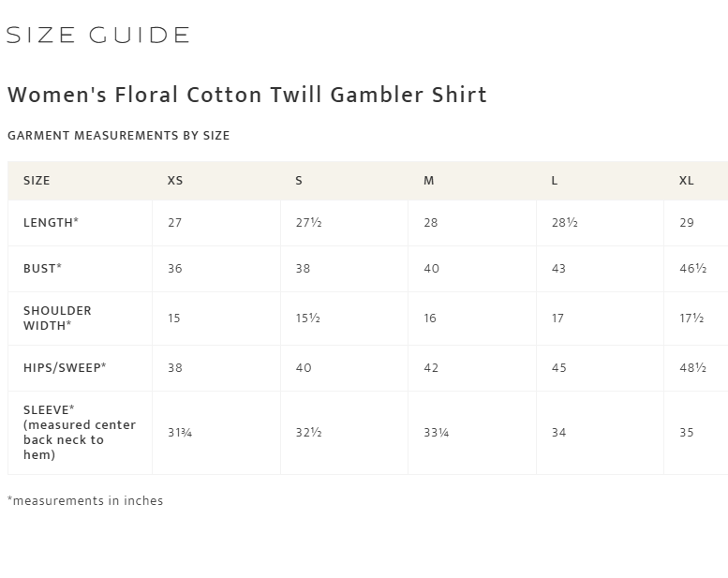Click the HIPS/SWEEP row label
This screenshot has width=728, height=578.
[x=65, y=368]
